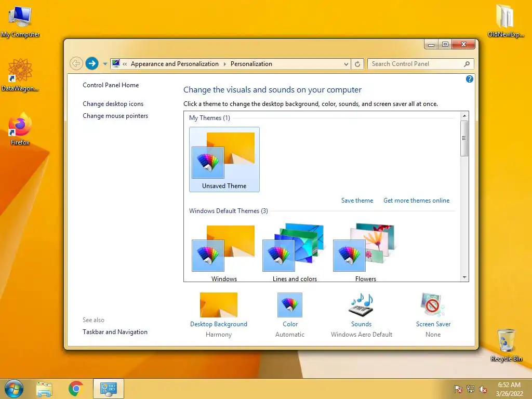Open Taskbar and Navigation link
Image resolution: width=532 pixels, height=399 pixels.
click(115, 332)
